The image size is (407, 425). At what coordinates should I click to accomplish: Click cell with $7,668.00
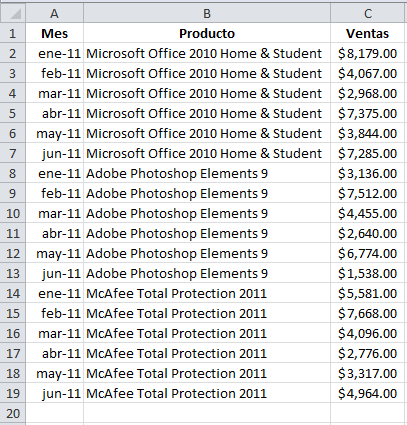click(368, 313)
